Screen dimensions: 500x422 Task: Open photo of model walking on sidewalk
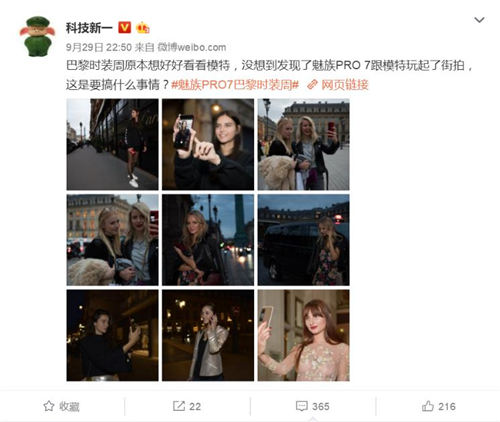tap(112, 144)
